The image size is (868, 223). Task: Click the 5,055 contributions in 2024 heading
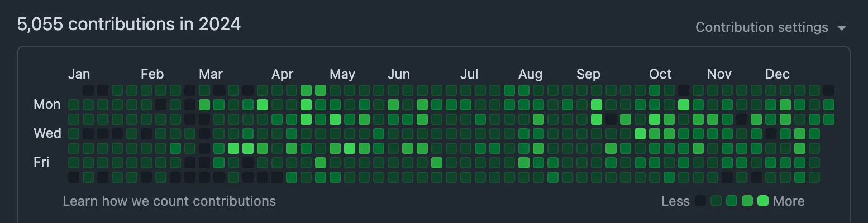(x=129, y=25)
